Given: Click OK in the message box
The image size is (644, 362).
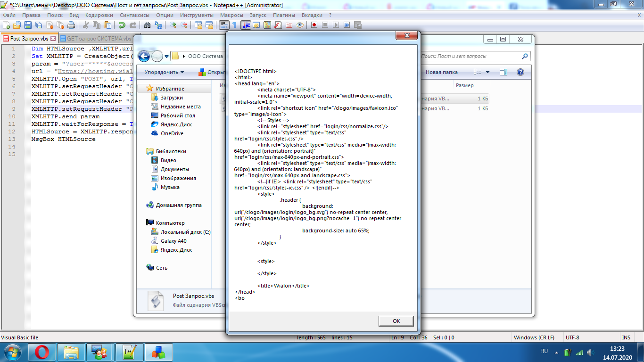Looking at the screenshot, I should (396, 321).
